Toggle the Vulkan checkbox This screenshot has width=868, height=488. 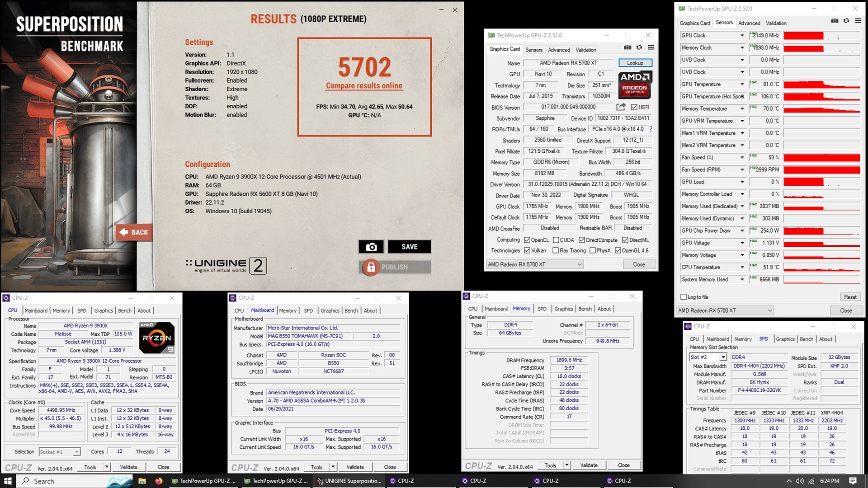[x=527, y=250]
